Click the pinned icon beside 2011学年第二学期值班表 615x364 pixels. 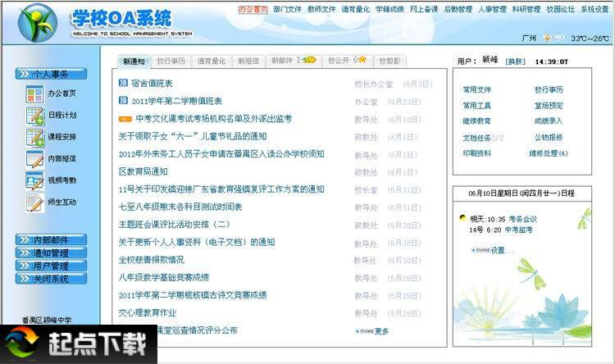pyautogui.click(x=123, y=100)
